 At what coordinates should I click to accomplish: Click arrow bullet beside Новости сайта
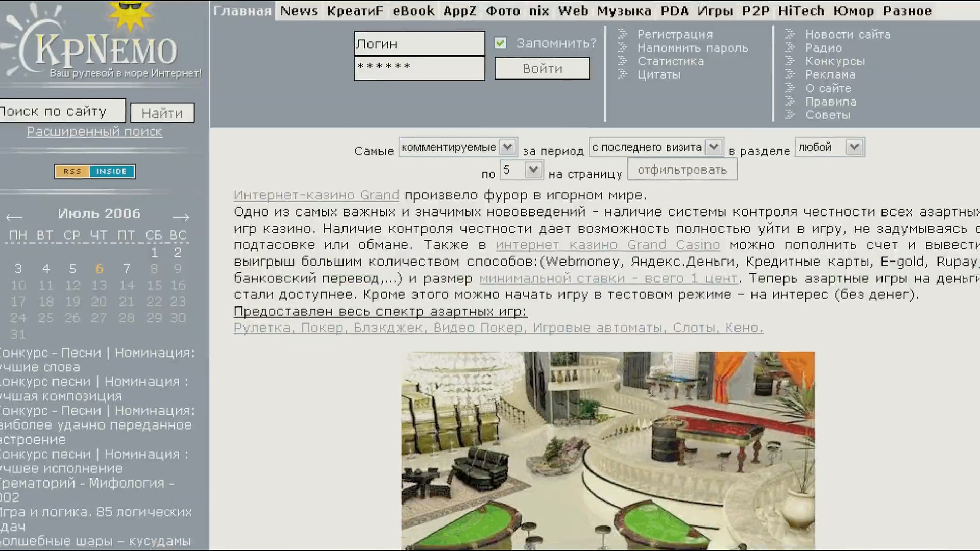tap(790, 34)
